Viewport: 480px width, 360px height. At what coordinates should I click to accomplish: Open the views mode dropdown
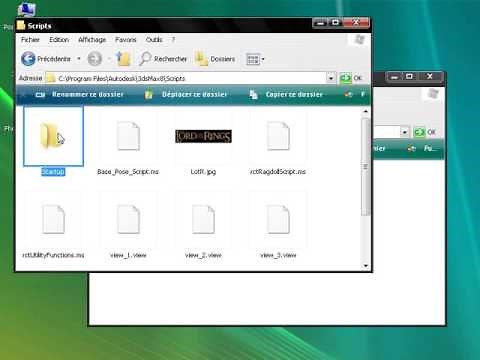(x=255, y=59)
